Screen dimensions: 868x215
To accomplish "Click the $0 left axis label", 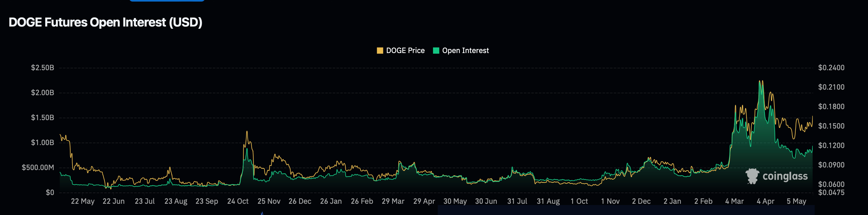I will pyautogui.click(x=50, y=193).
